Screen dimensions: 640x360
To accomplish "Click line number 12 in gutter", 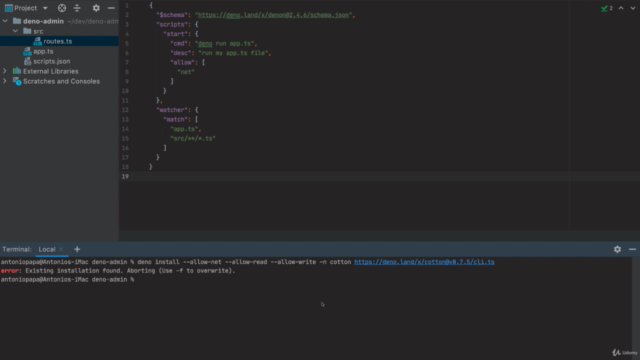I will click(125, 110).
